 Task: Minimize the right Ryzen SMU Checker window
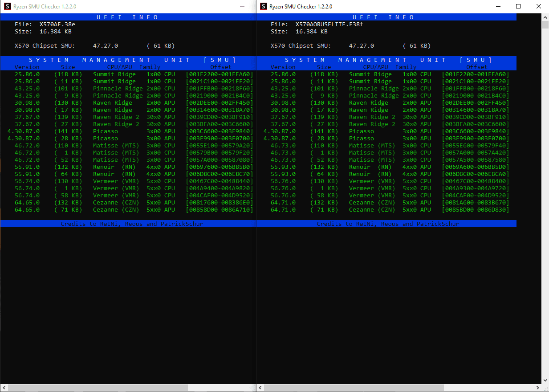[x=498, y=7]
